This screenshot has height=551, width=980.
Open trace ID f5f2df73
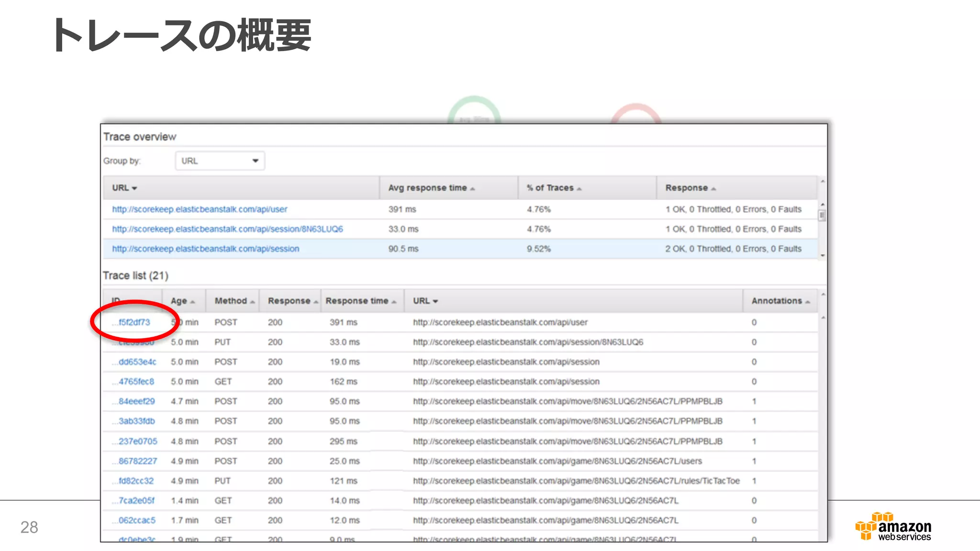click(x=134, y=322)
